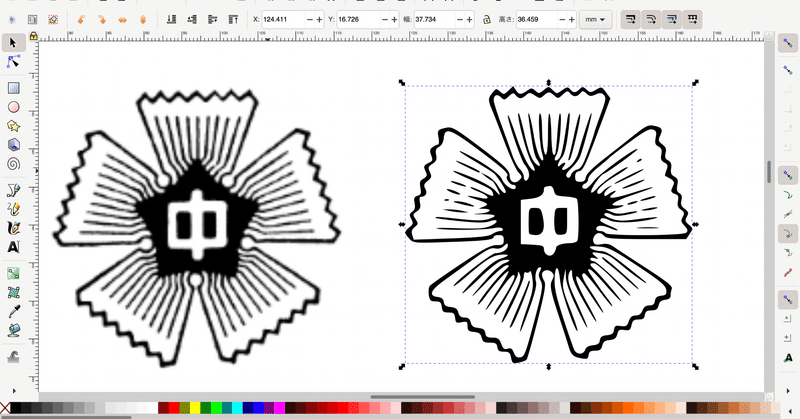This screenshot has height=419, width=800.
Task: Raise selection one step
Action: point(212,19)
